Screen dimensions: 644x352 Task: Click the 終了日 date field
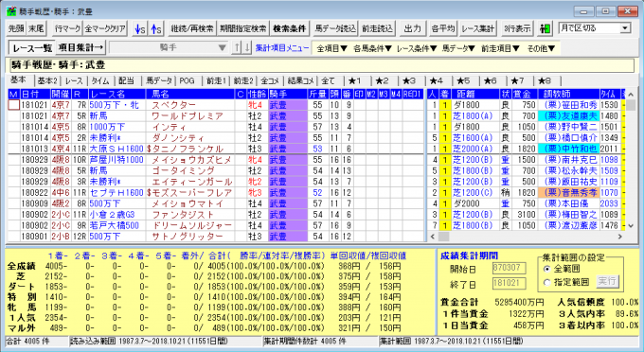coord(509,283)
